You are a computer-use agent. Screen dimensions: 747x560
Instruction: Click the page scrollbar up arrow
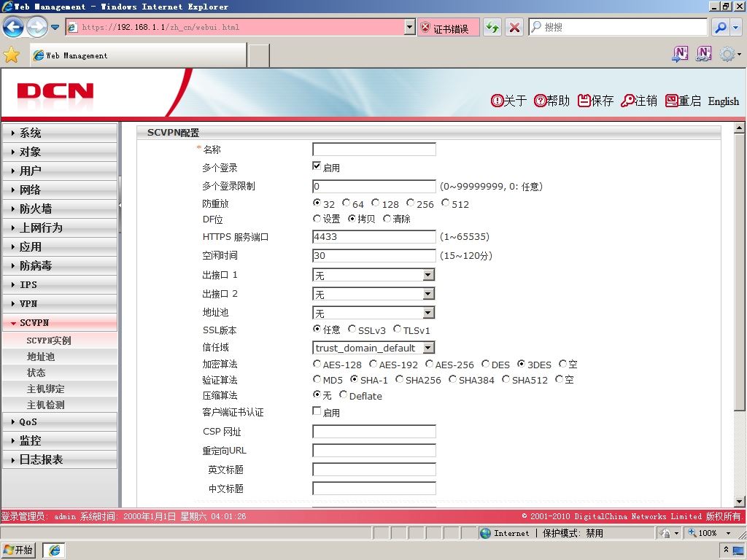(739, 128)
